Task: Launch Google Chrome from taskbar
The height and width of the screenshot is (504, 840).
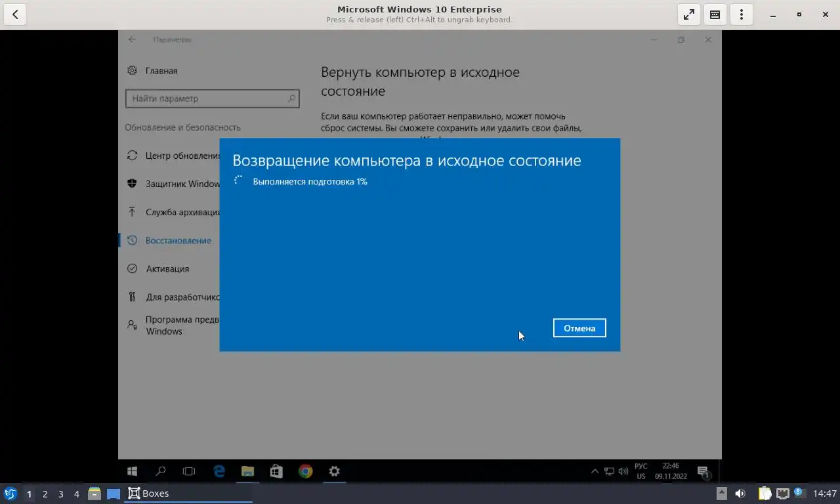Action: (x=305, y=471)
